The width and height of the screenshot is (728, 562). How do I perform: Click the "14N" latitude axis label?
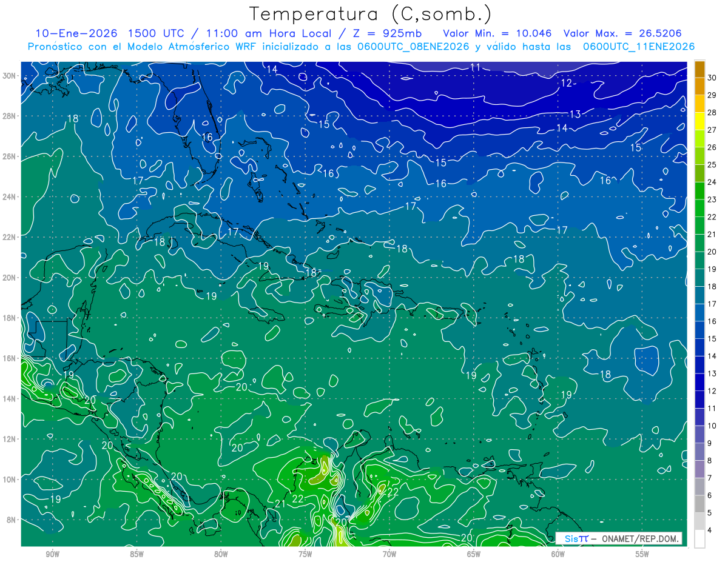point(10,398)
